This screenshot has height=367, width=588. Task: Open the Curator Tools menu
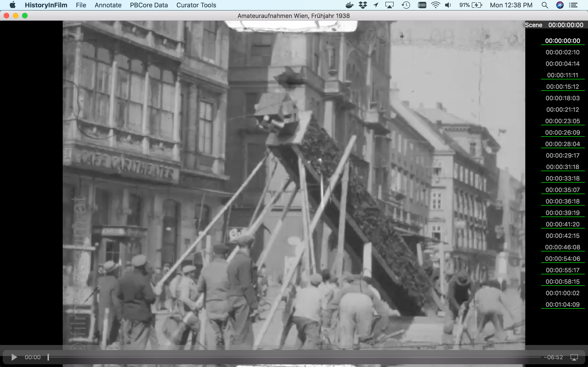(196, 5)
